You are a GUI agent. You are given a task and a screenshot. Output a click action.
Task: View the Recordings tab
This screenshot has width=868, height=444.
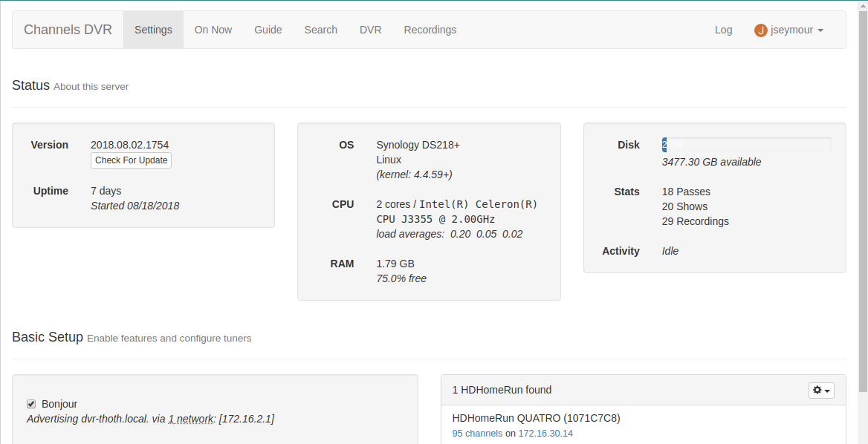[430, 30]
